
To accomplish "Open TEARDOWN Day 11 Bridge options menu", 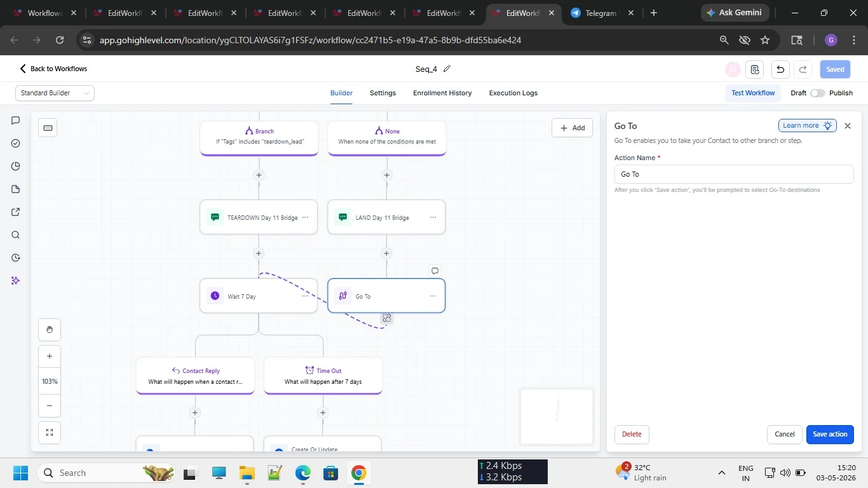I will 305,217.
